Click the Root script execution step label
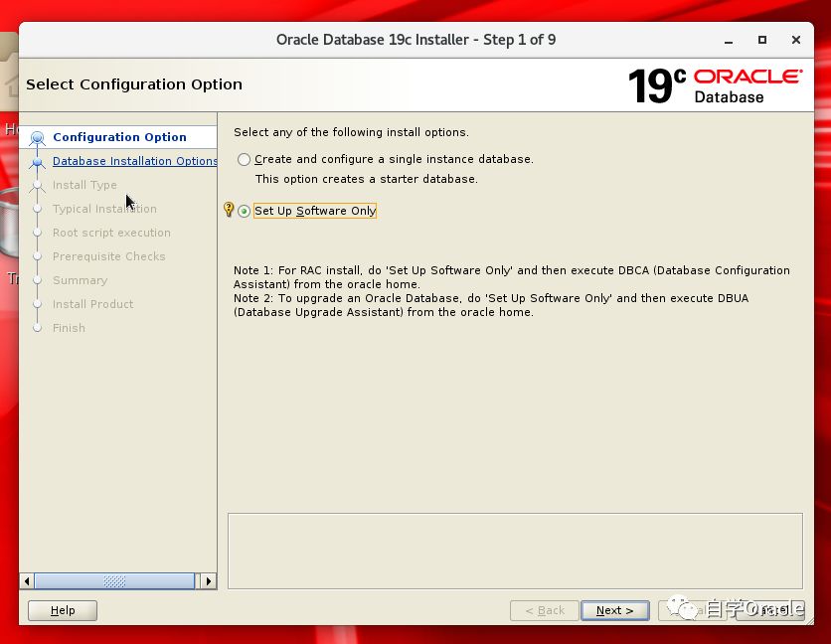This screenshot has height=644, width=831. (111, 233)
